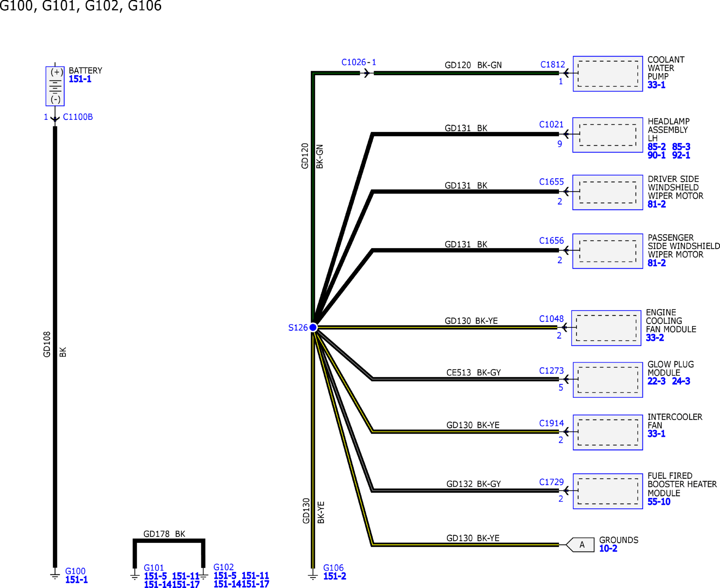This screenshot has width=720, height=588.
Task: Open the 22-3 Glow Plug Module link
Action: coord(656,381)
